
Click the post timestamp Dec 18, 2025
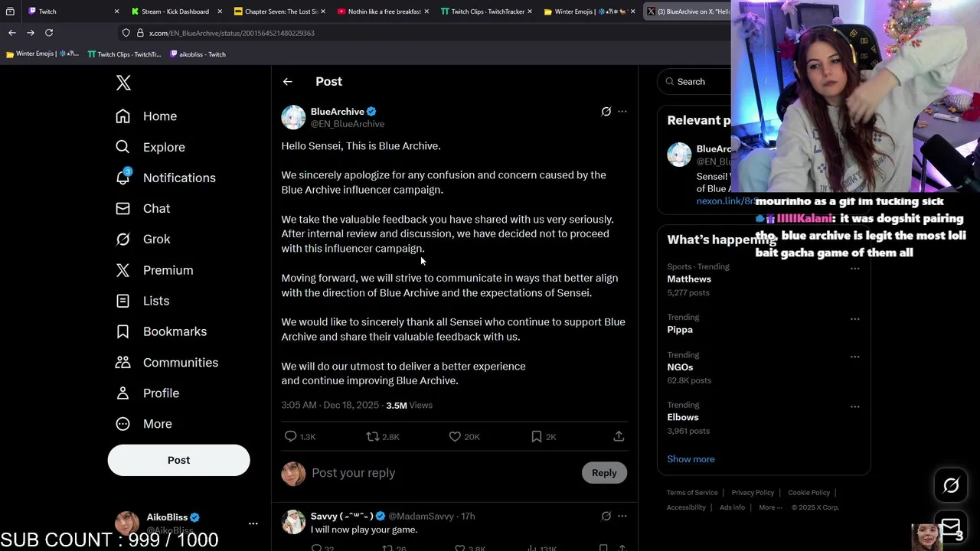[x=330, y=405]
